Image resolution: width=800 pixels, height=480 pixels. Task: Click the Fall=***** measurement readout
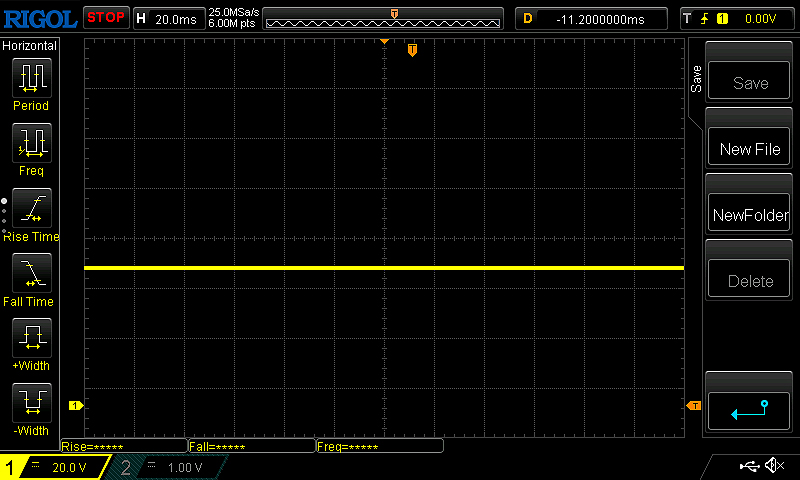point(252,447)
